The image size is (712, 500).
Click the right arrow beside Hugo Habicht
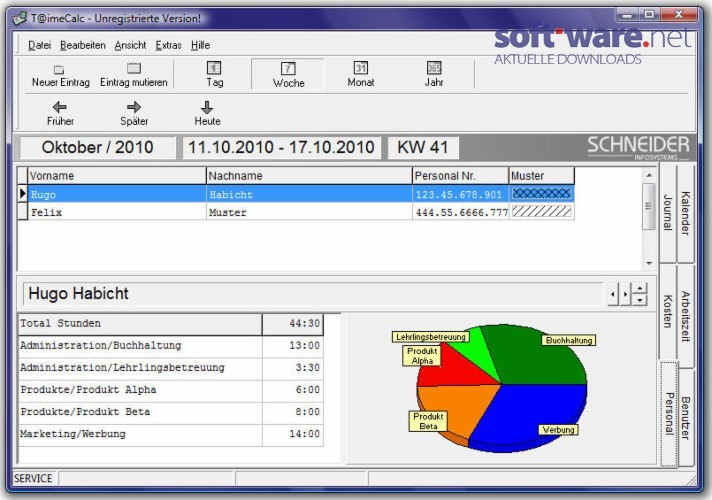tap(625, 294)
